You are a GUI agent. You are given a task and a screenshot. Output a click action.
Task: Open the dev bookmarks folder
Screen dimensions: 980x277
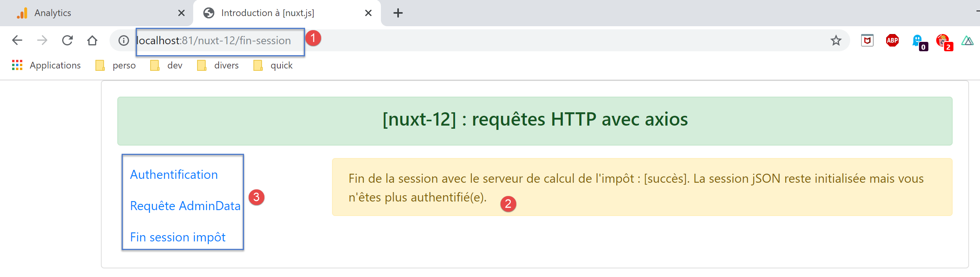(x=167, y=65)
